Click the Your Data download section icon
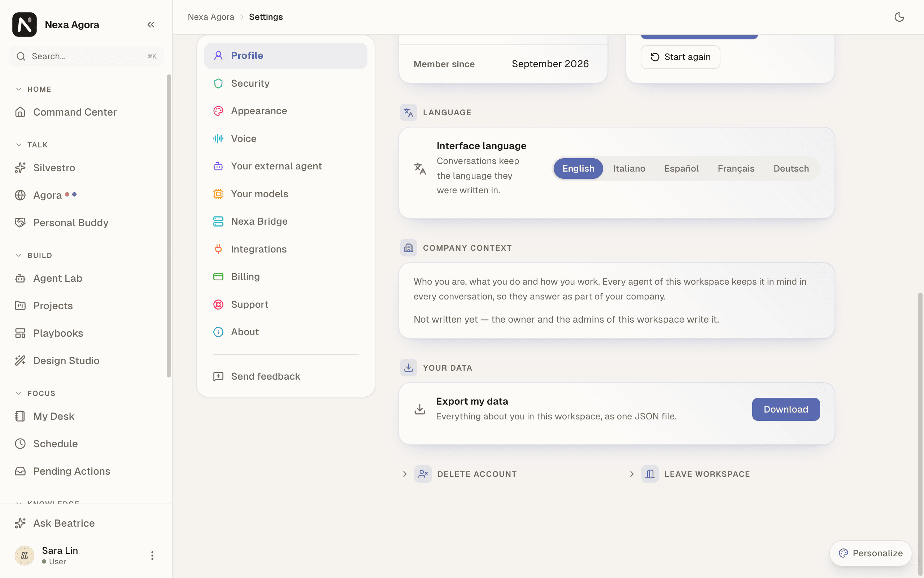 (x=409, y=368)
